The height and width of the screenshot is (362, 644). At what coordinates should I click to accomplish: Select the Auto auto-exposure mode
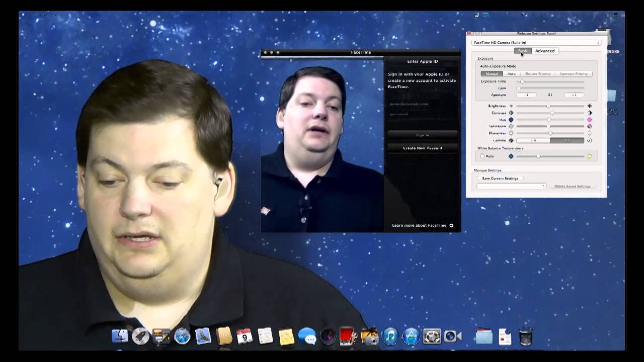click(511, 73)
